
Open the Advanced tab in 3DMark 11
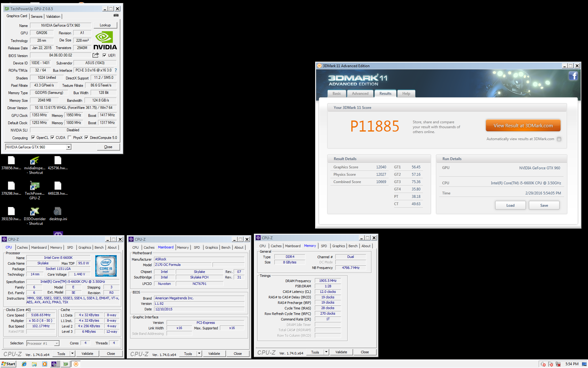pyautogui.click(x=360, y=94)
